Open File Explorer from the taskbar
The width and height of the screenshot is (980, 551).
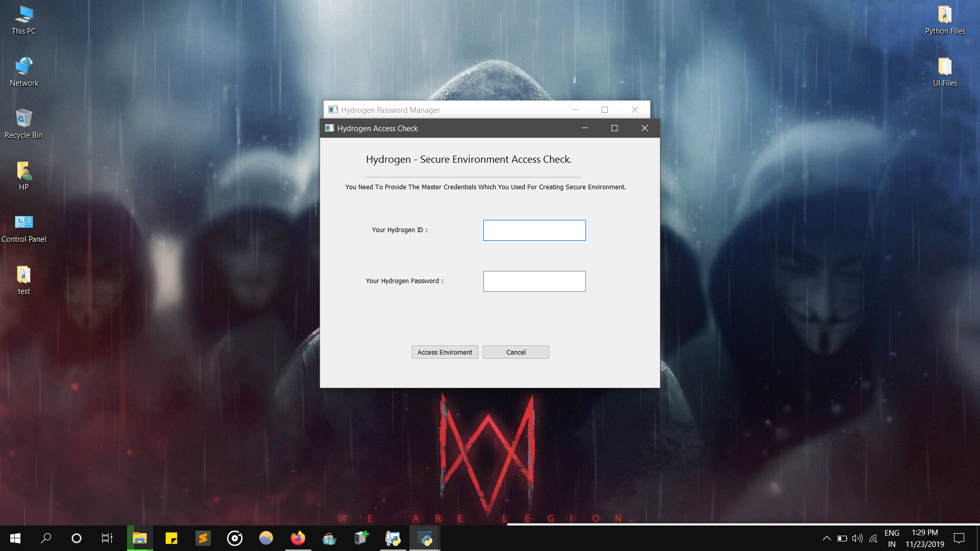139,538
